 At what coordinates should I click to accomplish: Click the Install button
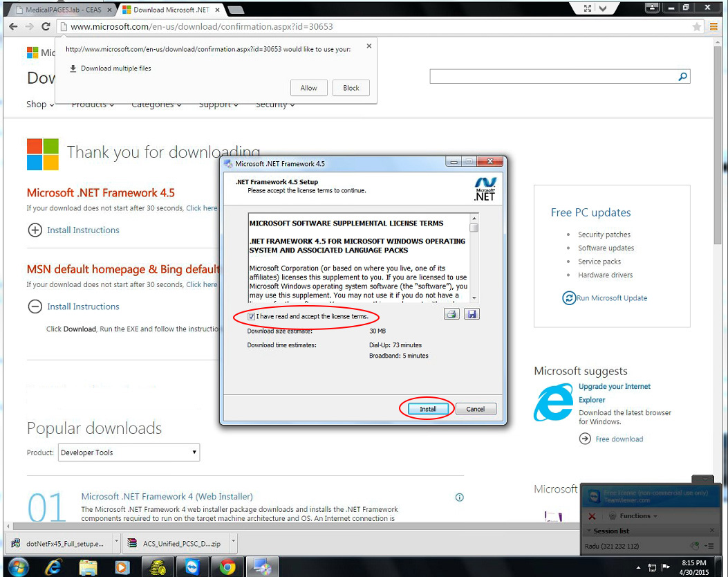428,409
